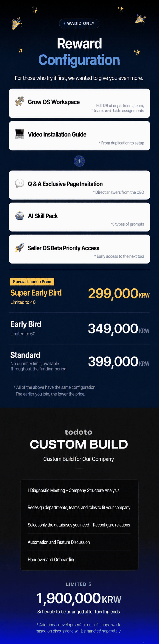Viewport: 159px width, 644px height.
Task: Click the Special Launch Price yellow label
Action: [x=32, y=281]
